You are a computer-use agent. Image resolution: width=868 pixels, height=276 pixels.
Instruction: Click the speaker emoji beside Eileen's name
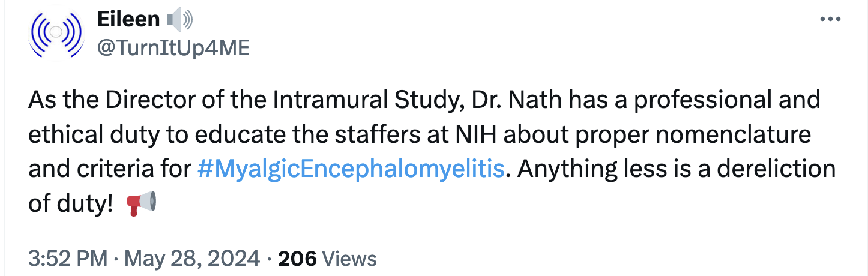tap(179, 20)
